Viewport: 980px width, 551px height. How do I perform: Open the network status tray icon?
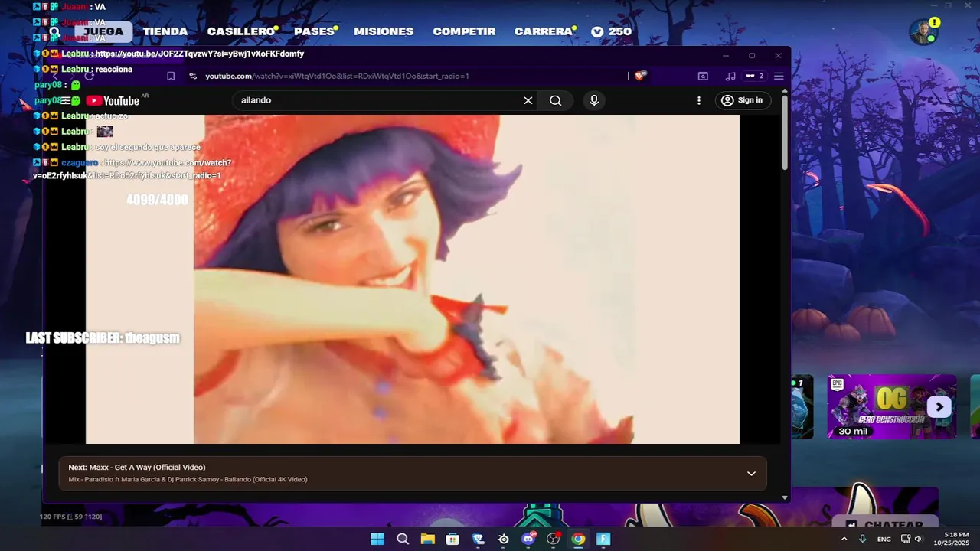[905, 539]
